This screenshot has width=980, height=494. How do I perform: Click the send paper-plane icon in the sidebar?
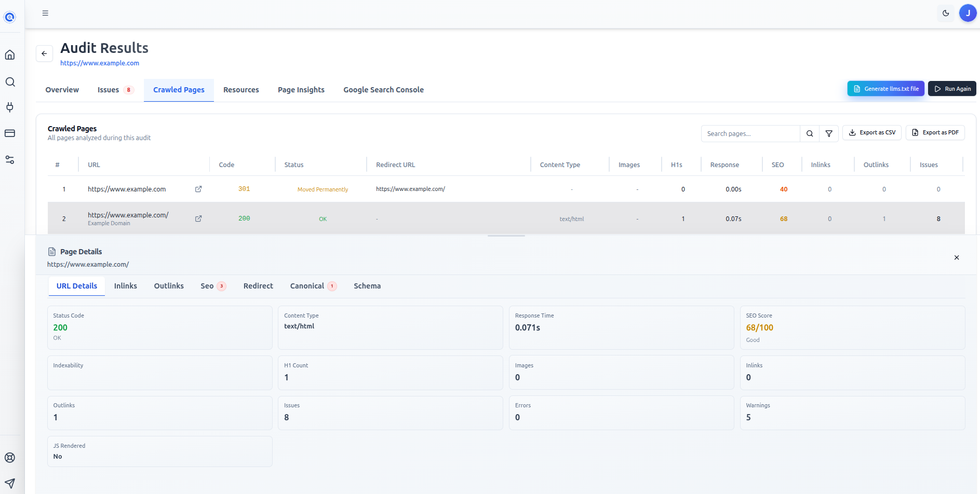click(x=10, y=483)
